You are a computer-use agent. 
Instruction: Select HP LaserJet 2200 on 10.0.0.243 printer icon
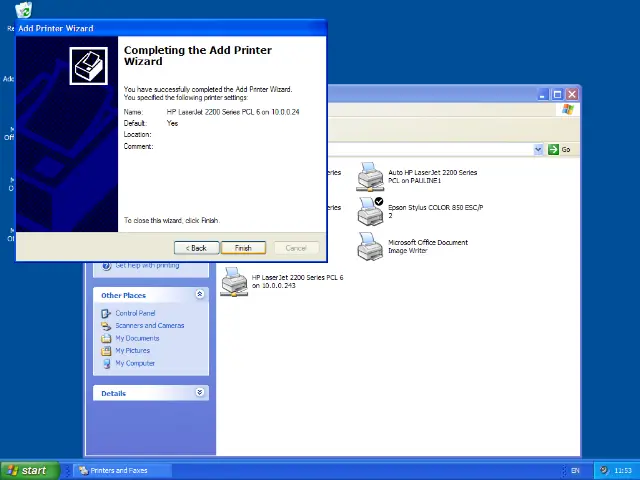[x=234, y=282]
